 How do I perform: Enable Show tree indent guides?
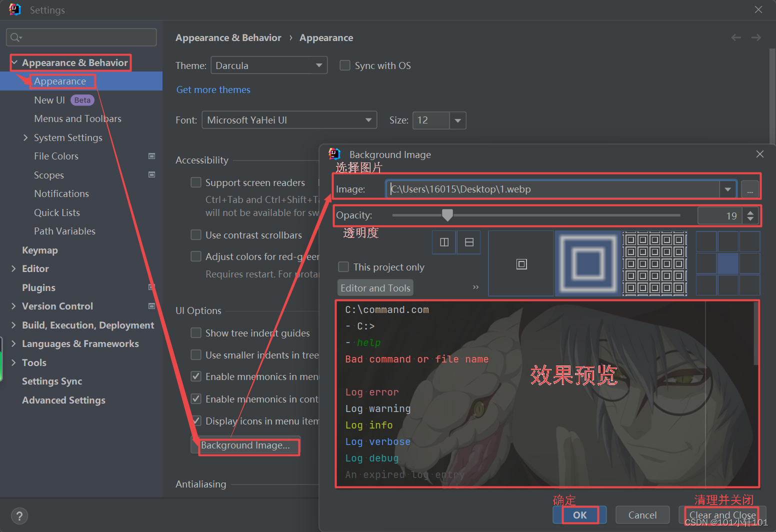[196, 332]
